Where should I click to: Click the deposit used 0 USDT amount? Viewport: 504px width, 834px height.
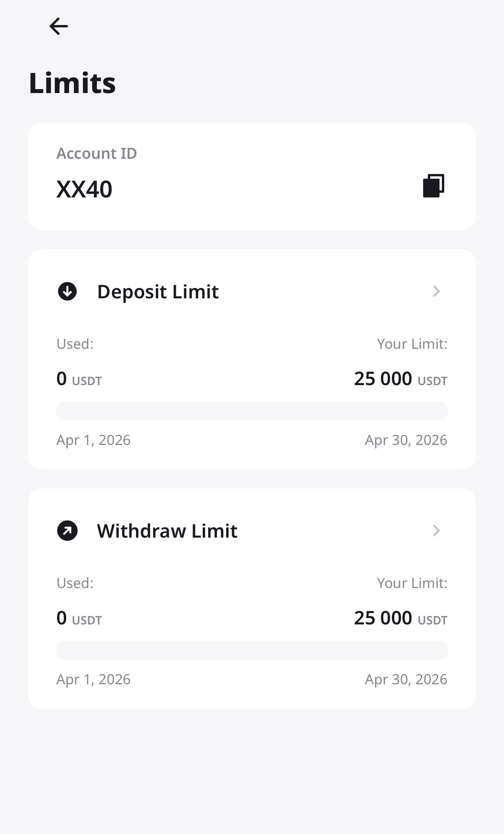(x=79, y=379)
